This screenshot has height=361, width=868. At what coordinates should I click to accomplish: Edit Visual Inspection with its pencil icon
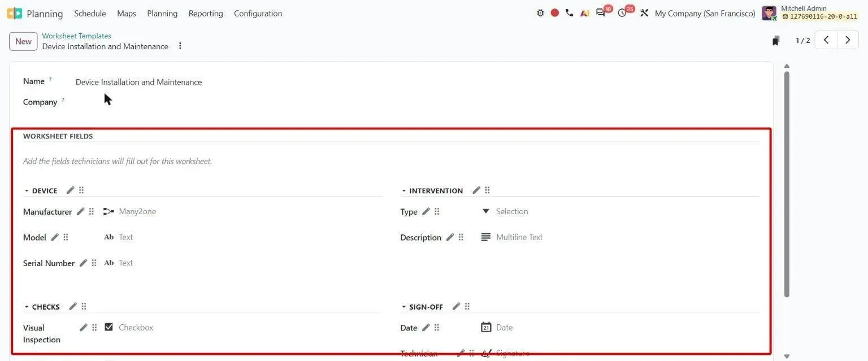point(84,327)
